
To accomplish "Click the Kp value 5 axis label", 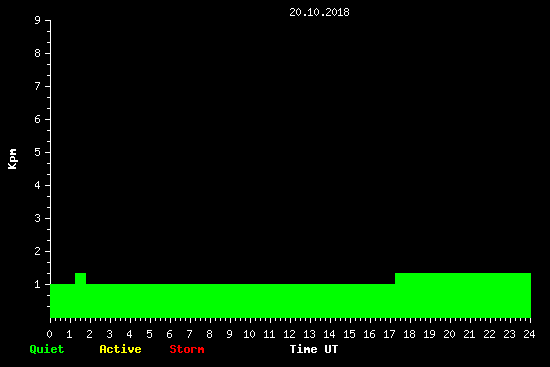I will coord(38,152).
